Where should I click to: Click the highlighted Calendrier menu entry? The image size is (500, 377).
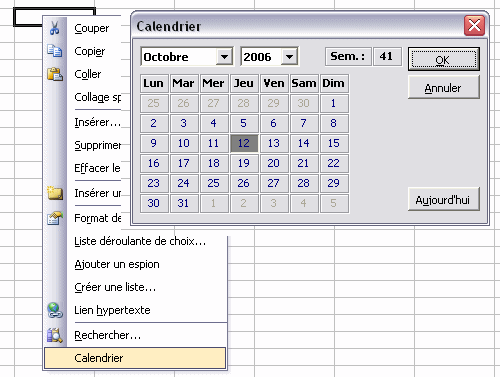click(135, 358)
